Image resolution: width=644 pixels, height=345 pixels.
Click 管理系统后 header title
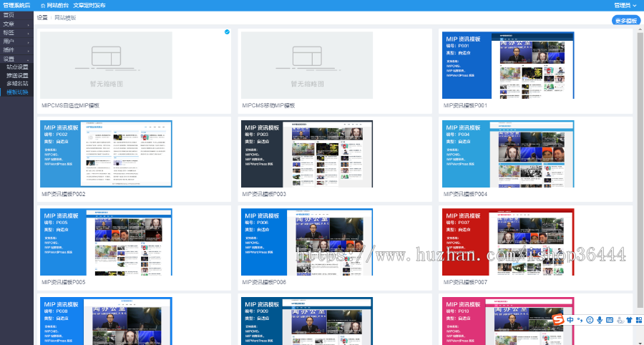coord(16,5)
